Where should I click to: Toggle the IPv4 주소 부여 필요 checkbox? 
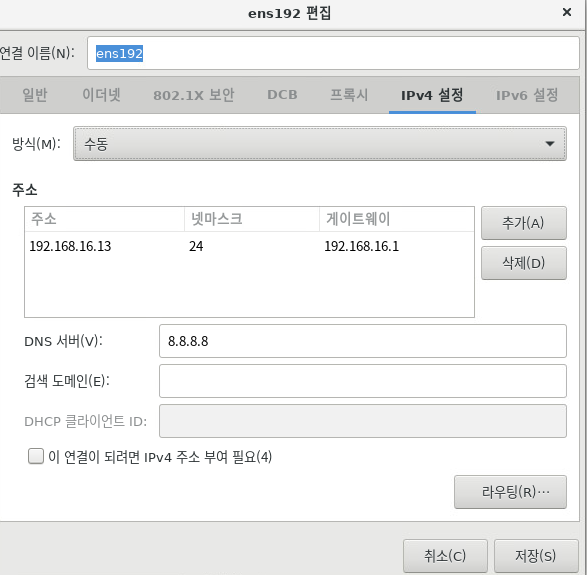tap(36, 457)
